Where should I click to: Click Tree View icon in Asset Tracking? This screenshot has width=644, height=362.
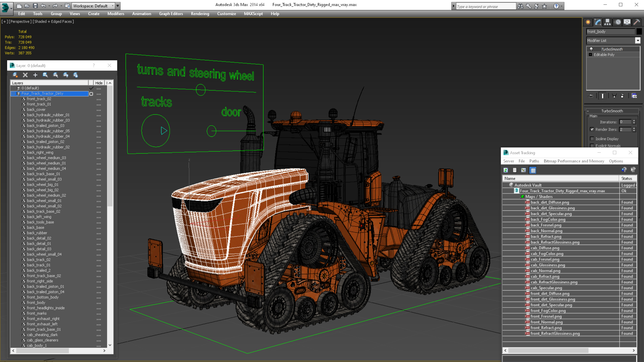[x=523, y=170]
